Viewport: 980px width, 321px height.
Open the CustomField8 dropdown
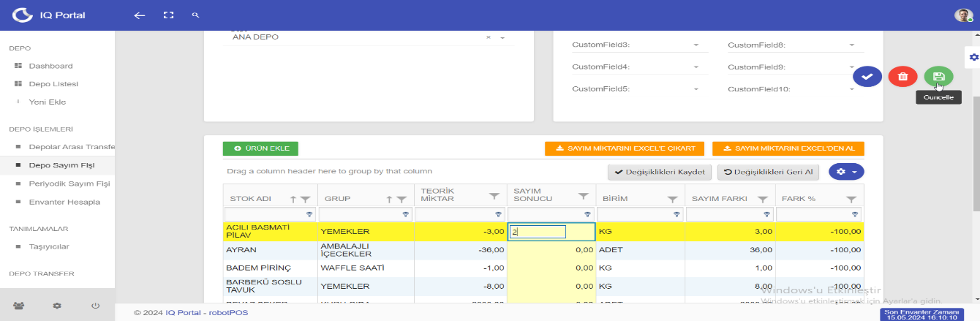pyautogui.click(x=852, y=45)
